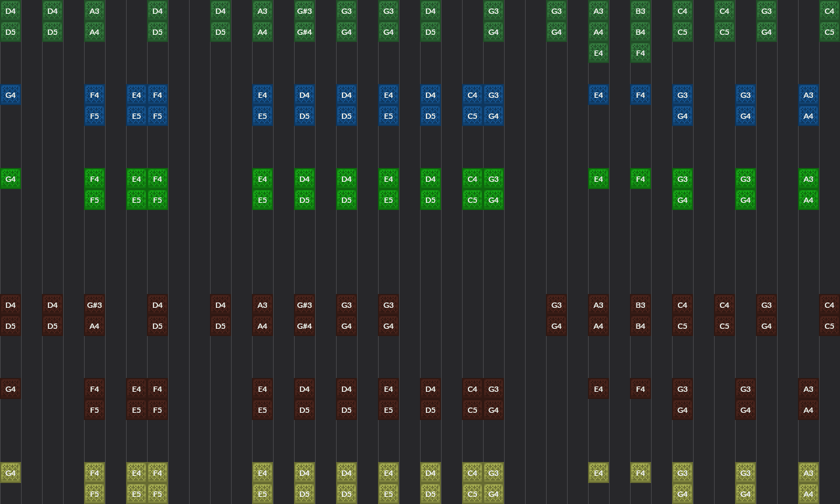Click the olive yellow C4 note block
This screenshot has height=504, width=840.
pos(472,472)
